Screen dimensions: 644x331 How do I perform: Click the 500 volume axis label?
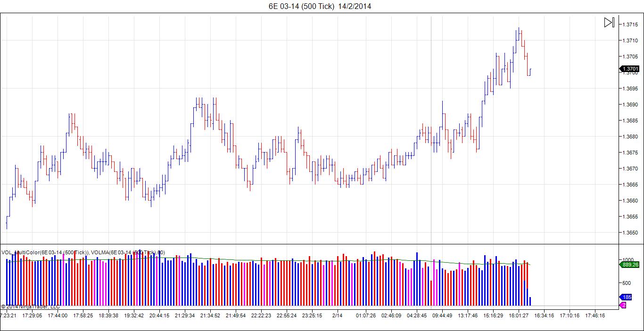[x=627, y=283]
